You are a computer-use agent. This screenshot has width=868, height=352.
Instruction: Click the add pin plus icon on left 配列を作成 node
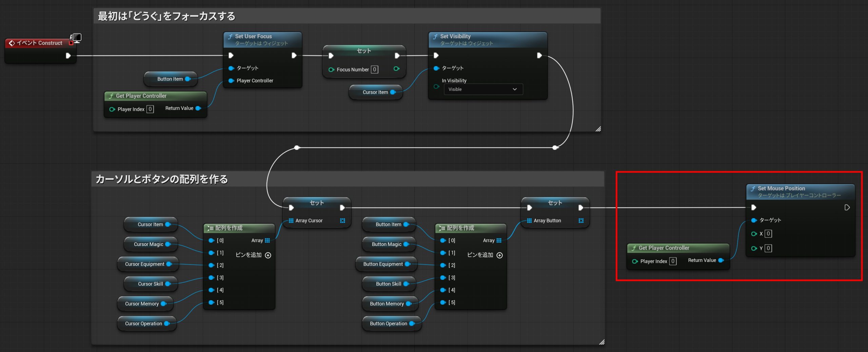[x=268, y=255]
